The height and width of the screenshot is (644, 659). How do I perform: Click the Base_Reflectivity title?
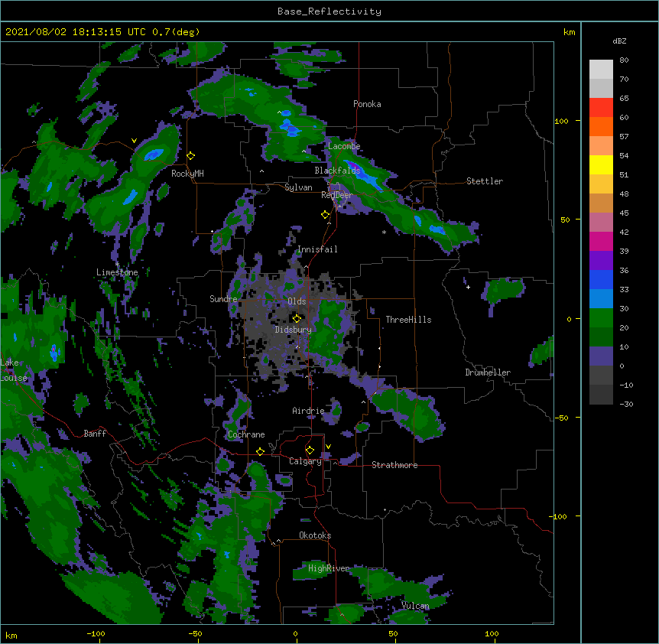tap(329, 11)
